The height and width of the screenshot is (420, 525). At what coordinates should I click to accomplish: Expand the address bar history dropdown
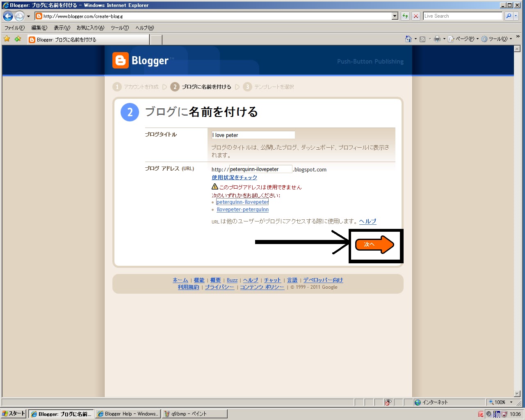coord(395,16)
